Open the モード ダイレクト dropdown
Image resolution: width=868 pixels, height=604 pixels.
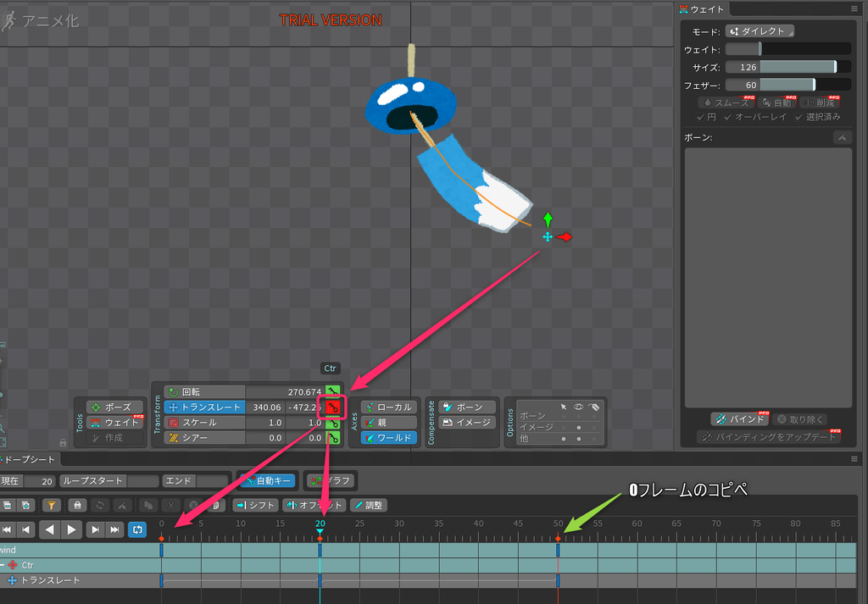(x=759, y=31)
